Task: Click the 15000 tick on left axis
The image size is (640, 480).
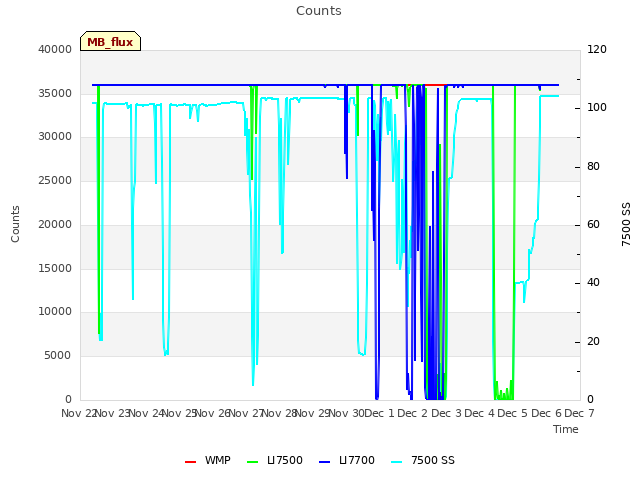Action: pyautogui.click(x=55, y=268)
